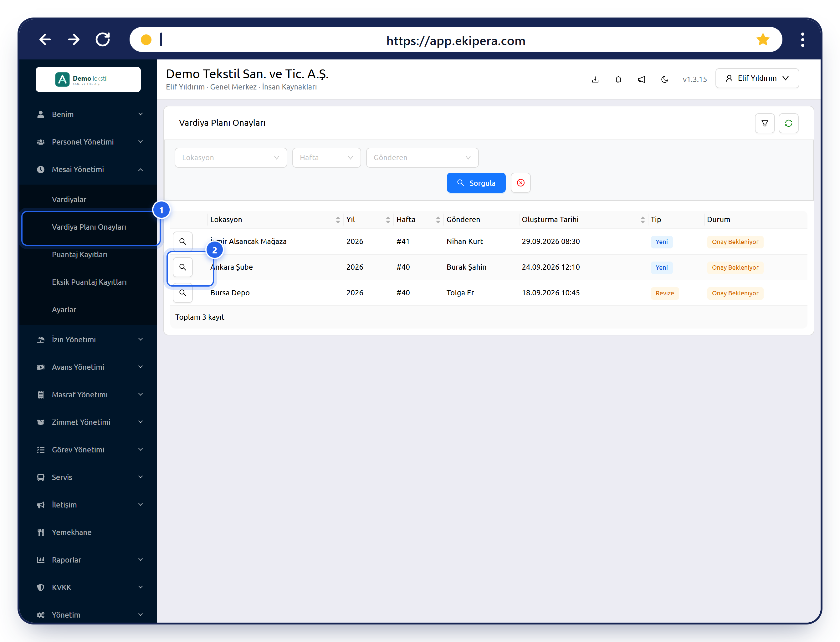840x642 pixels.
Task: Click the download icon in the header
Action: [595, 79]
